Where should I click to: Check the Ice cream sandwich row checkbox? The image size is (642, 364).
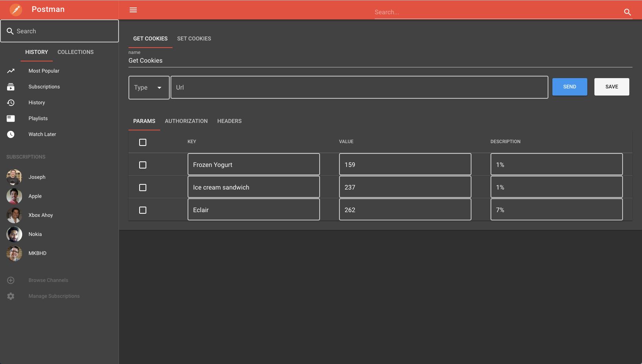(143, 188)
